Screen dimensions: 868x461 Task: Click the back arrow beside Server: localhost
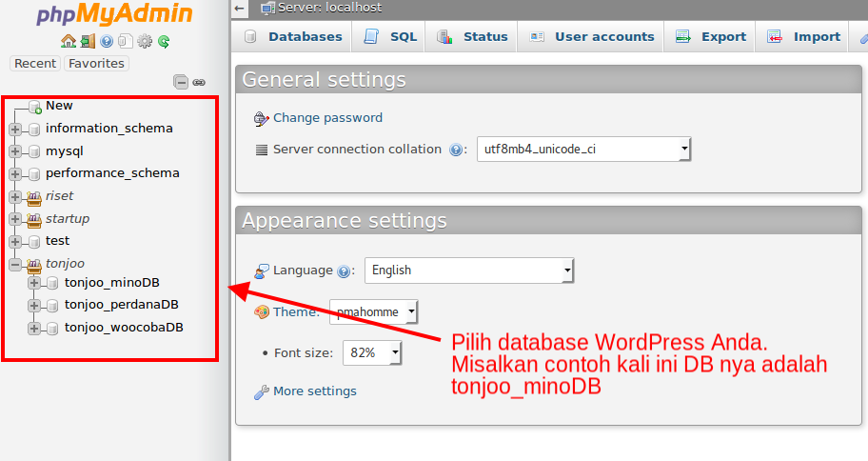[239, 9]
